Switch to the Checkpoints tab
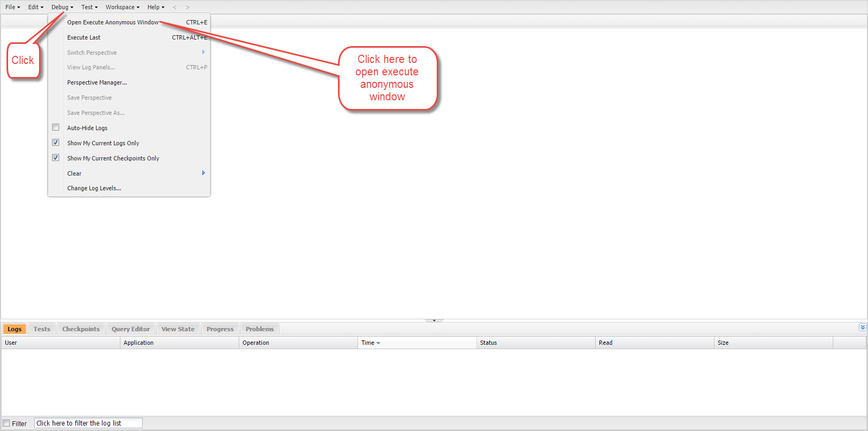This screenshot has height=431, width=868. click(x=81, y=329)
